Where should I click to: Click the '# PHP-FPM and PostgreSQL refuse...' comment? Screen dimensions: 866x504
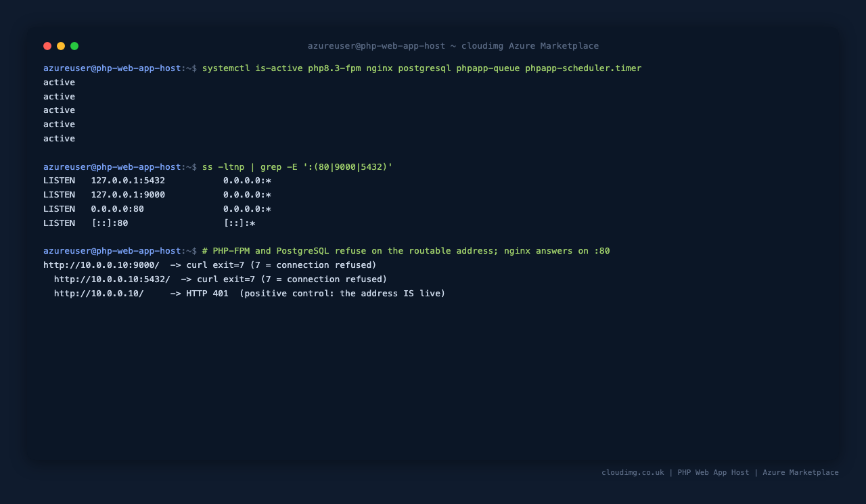[406, 251]
